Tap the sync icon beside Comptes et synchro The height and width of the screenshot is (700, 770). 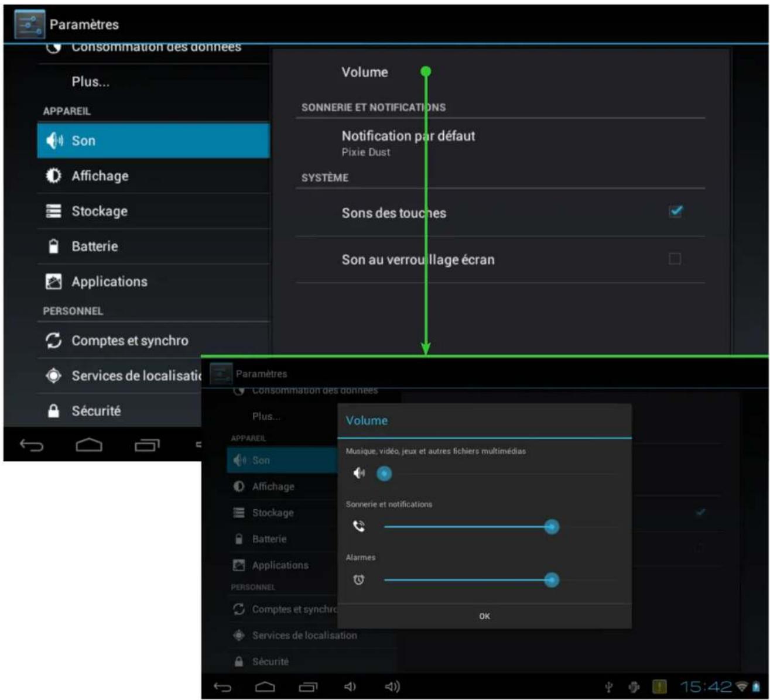click(53, 340)
